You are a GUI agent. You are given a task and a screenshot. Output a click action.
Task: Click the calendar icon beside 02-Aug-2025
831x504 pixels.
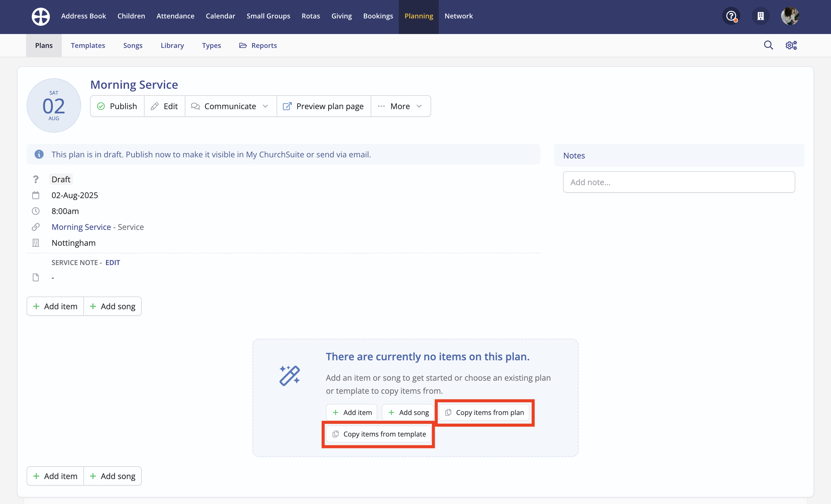click(36, 195)
